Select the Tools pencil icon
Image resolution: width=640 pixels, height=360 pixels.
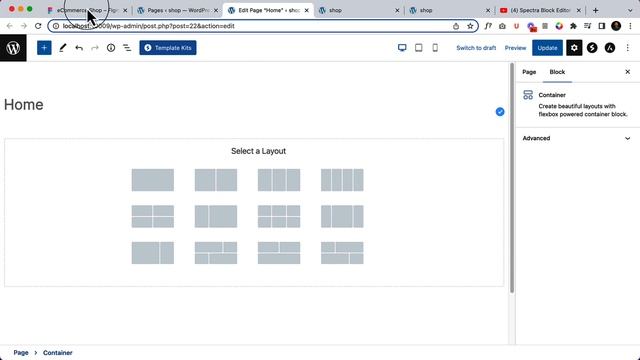[62, 48]
